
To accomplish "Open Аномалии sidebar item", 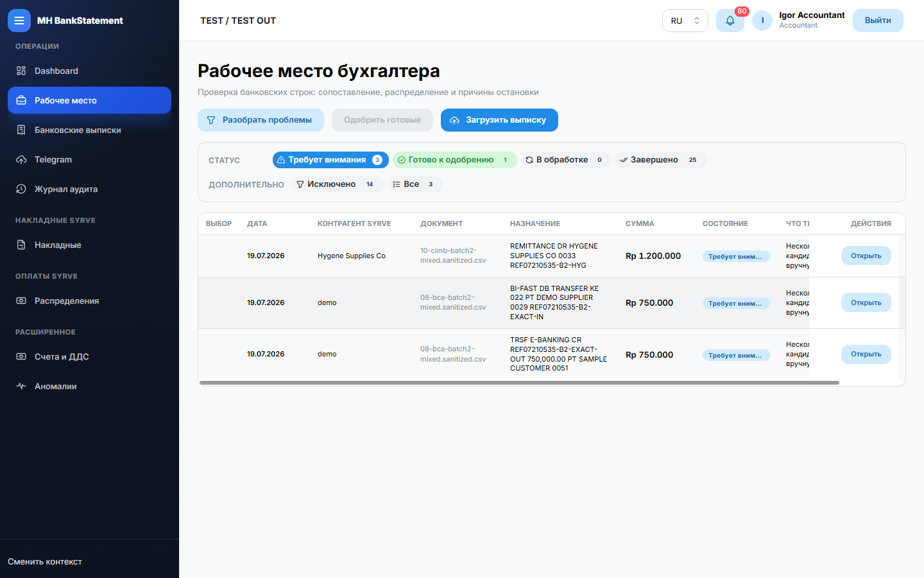I will (89, 386).
